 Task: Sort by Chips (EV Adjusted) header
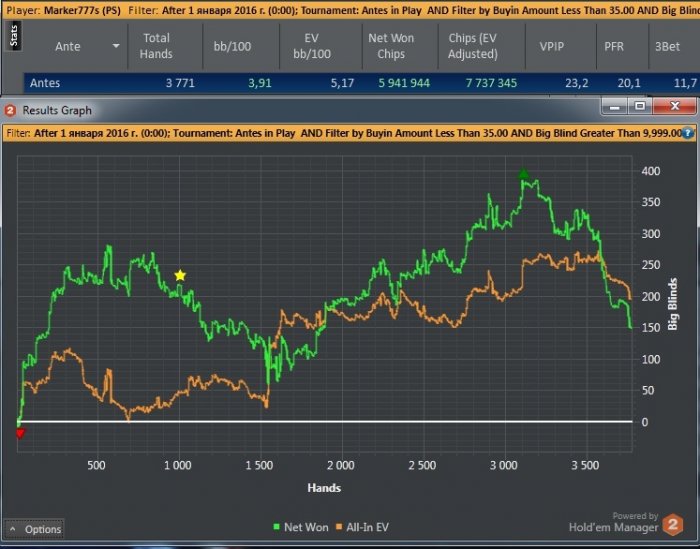(x=473, y=46)
